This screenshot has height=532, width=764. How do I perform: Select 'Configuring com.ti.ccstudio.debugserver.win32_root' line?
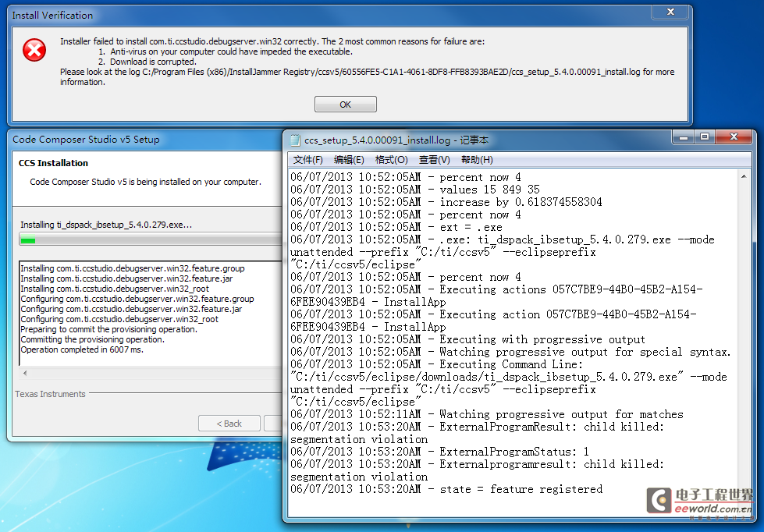point(119,320)
